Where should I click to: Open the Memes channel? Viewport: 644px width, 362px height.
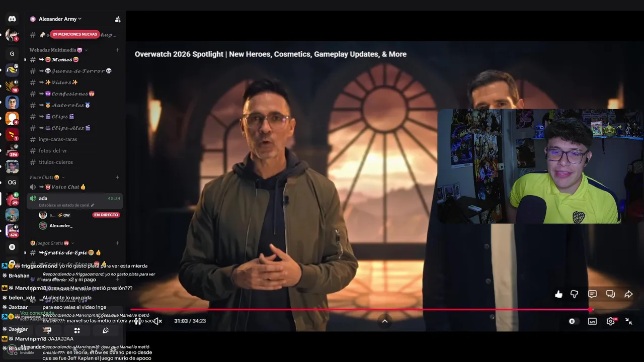click(74, 59)
